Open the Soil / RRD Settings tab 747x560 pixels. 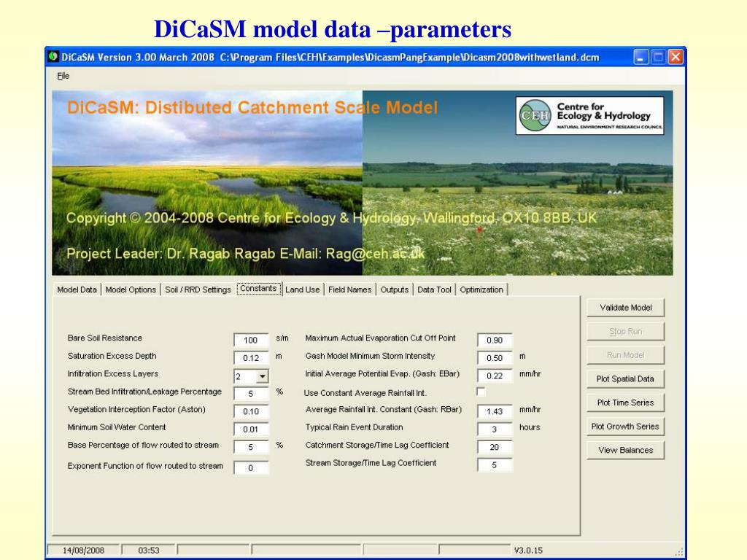198,289
